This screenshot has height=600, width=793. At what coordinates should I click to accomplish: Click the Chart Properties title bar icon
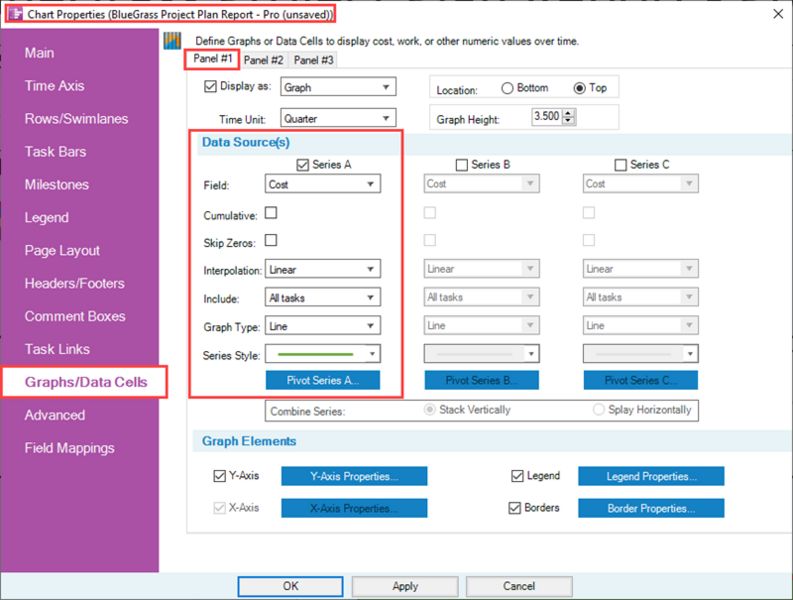(x=15, y=14)
